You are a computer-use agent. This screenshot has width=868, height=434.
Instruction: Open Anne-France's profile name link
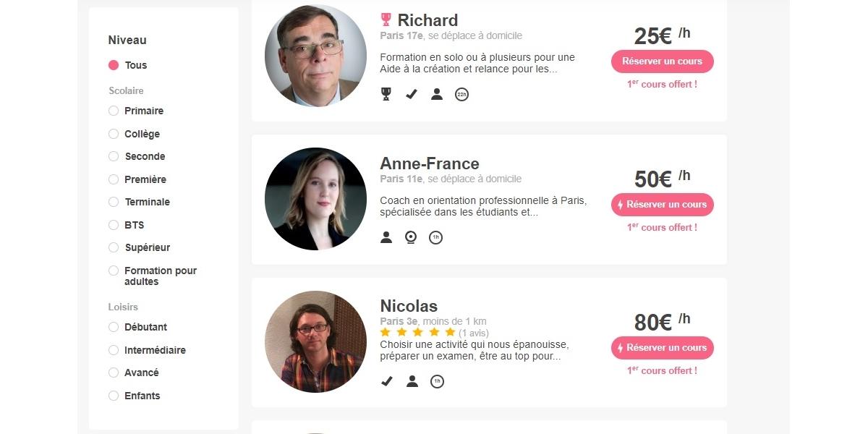click(429, 163)
